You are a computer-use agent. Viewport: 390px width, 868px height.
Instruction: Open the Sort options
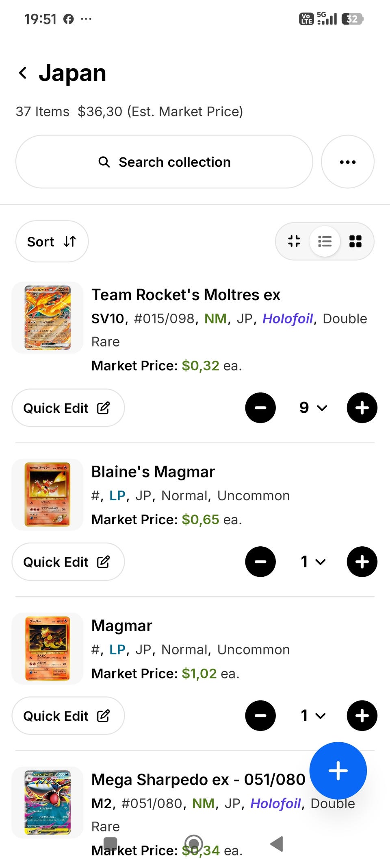point(52,242)
